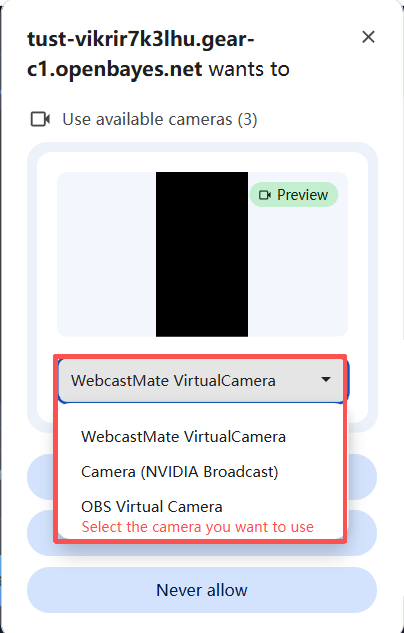Click the small camera icon in Preview badge
The height and width of the screenshot is (633, 404).
coord(265,195)
